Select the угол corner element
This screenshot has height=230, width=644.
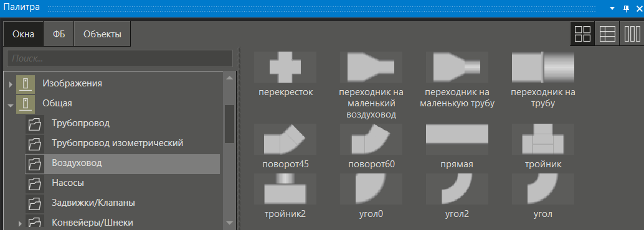(543, 188)
